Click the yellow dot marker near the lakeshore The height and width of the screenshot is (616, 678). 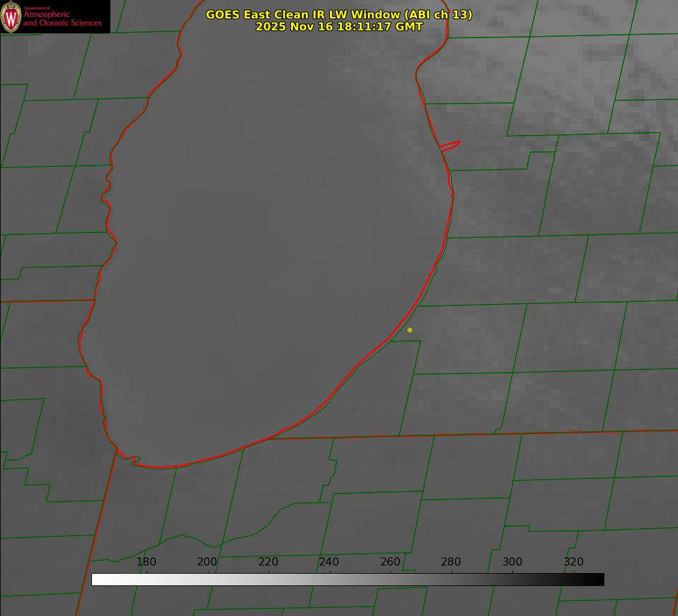point(410,330)
